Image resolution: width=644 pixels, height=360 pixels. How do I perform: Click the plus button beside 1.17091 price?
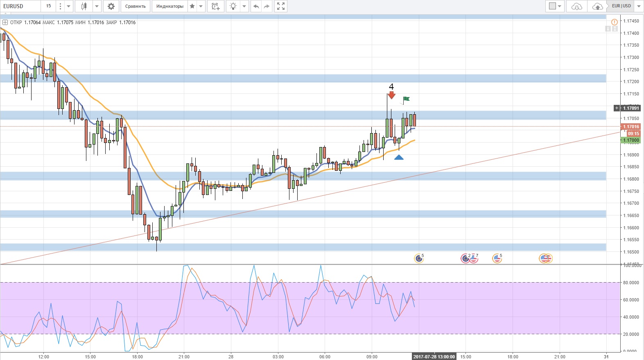coord(617,108)
